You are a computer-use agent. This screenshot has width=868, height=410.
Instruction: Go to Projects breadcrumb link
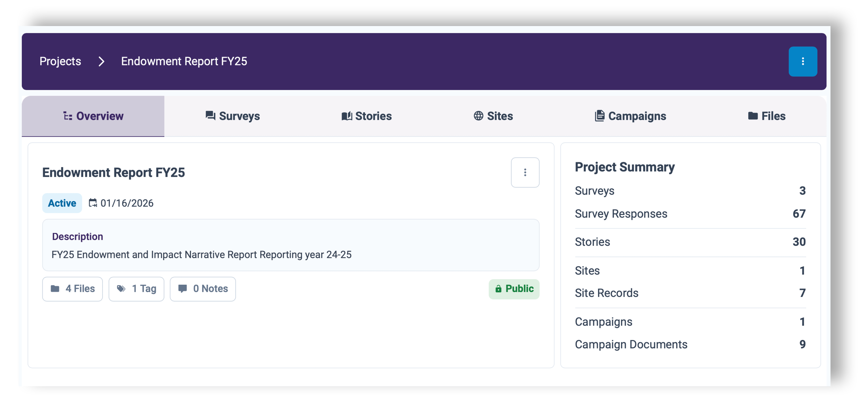pyautogui.click(x=60, y=61)
